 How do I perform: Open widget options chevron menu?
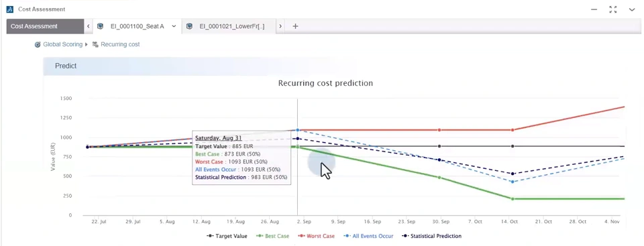coord(632,9)
